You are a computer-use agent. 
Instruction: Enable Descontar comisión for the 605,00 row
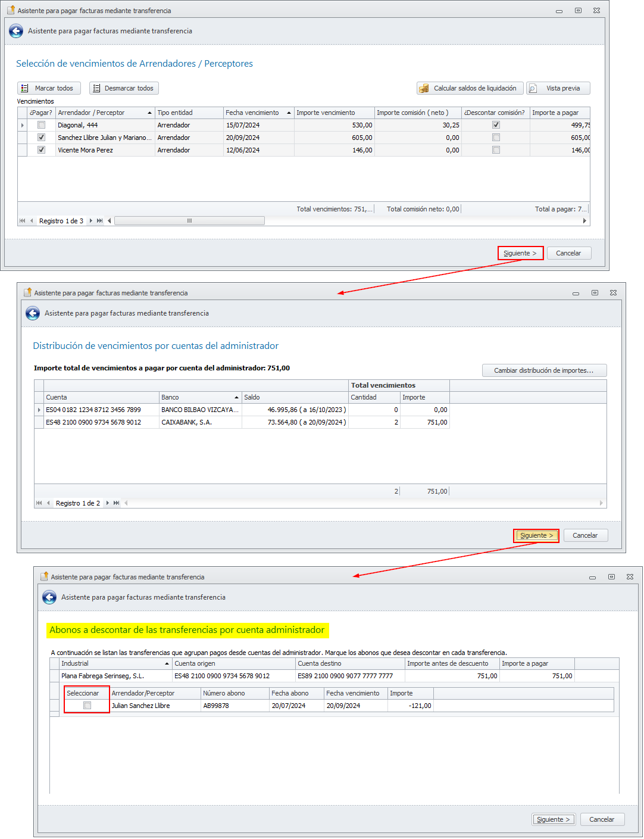(x=496, y=138)
